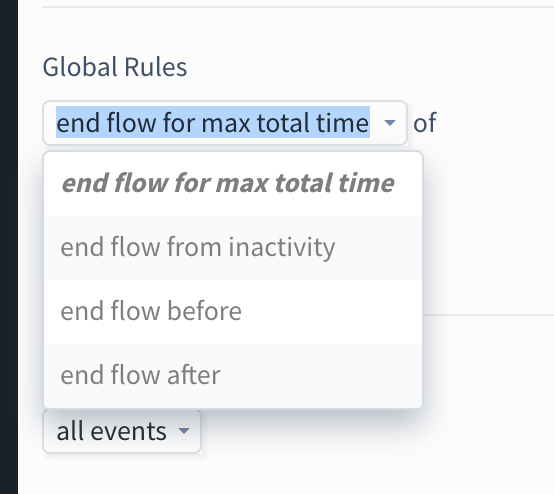The width and height of the screenshot is (554, 494).
Task: Set rule to end flow from inactivity
Action: [x=233, y=247]
